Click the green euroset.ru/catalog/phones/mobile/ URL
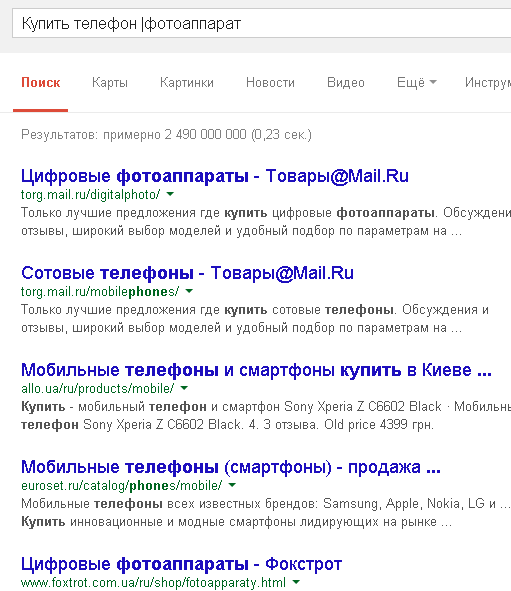This screenshot has width=511, height=591. coord(121,485)
